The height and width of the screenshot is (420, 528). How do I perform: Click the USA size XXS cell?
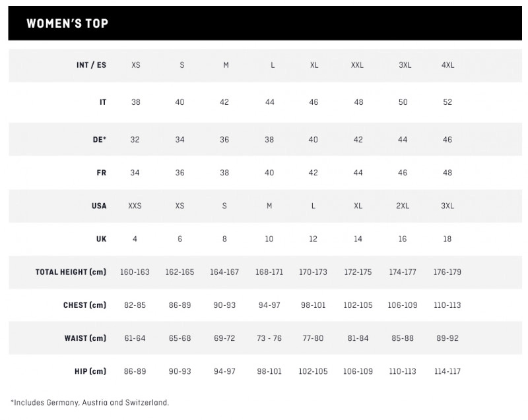point(135,206)
